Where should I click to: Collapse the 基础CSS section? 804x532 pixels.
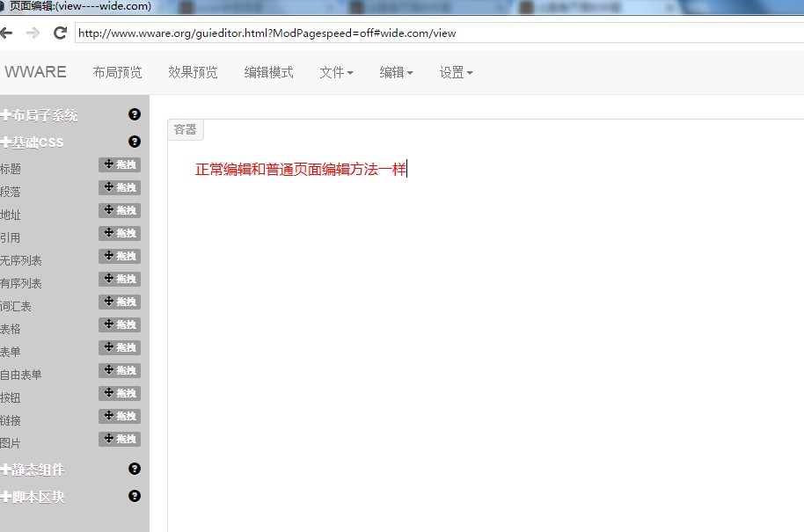click(x=33, y=142)
